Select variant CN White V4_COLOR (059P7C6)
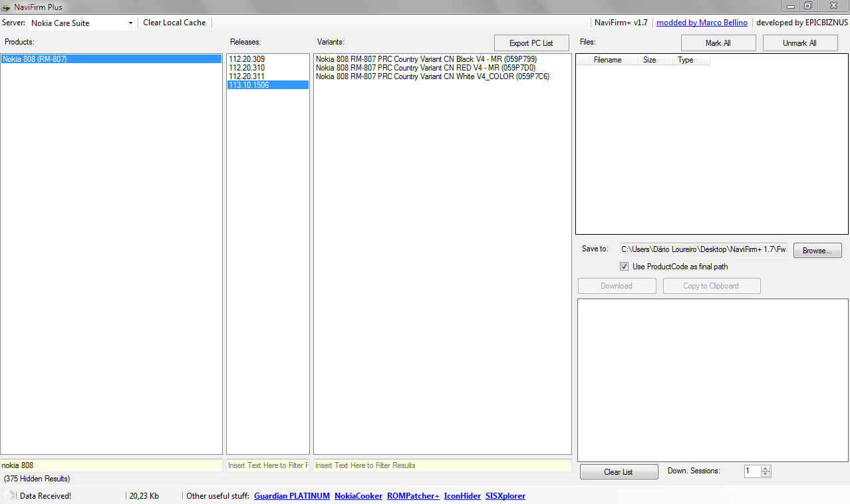 pyautogui.click(x=442, y=76)
